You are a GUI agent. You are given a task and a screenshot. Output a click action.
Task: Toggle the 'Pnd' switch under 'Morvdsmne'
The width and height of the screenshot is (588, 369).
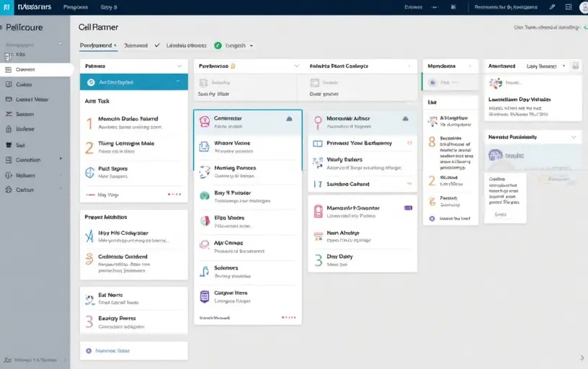point(433,82)
